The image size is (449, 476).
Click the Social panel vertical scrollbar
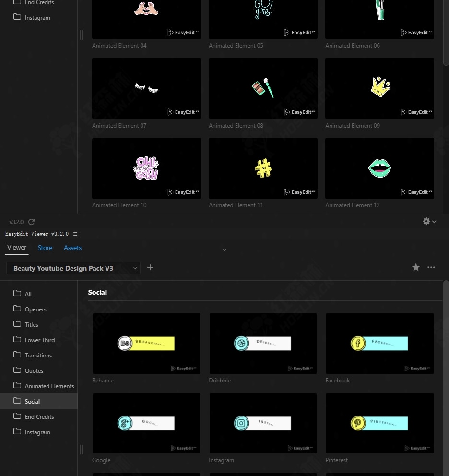pos(446,378)
